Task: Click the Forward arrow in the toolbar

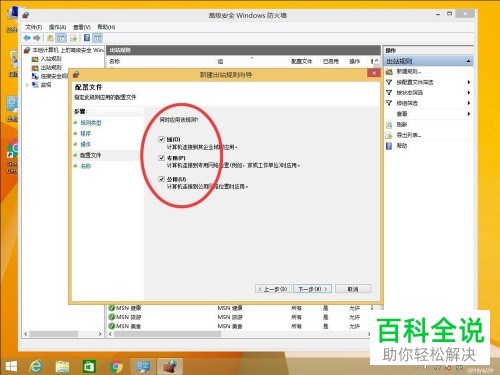Action: click(x=37, y=38)
